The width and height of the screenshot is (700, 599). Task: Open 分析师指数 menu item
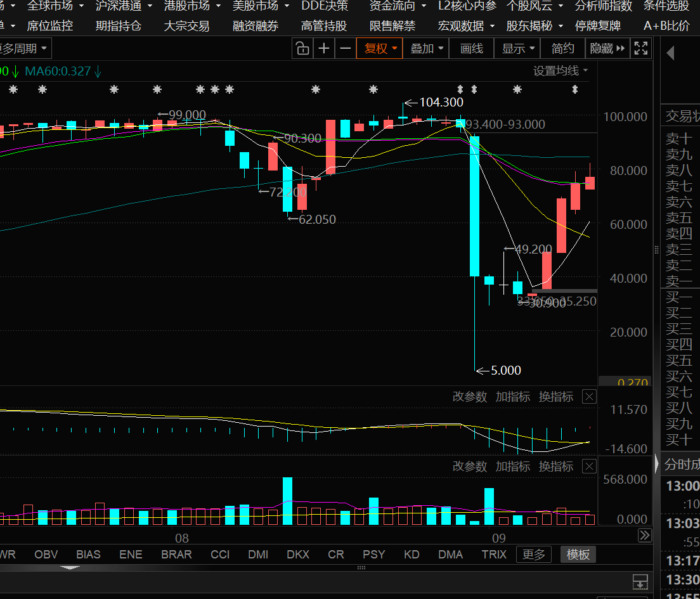(x=604, y=6)
